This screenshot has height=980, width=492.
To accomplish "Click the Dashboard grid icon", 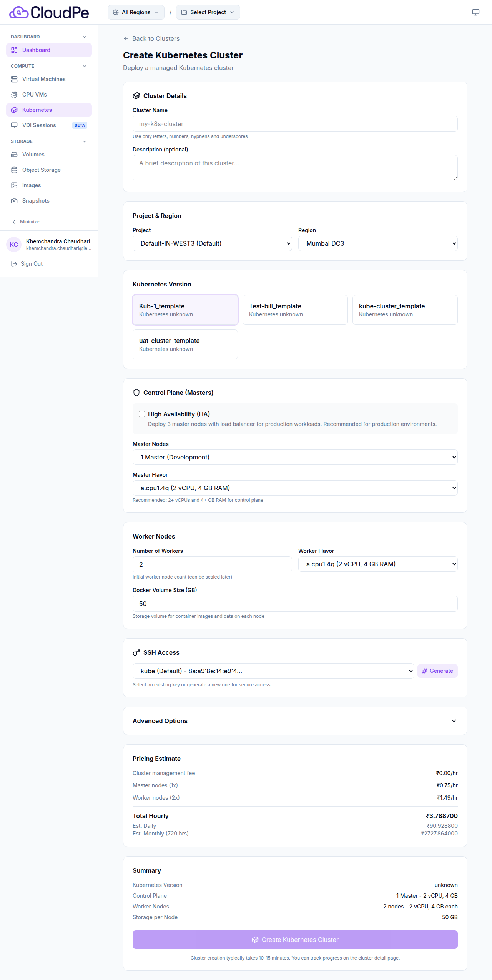I will pyautogui.click(x=14, y=50).
